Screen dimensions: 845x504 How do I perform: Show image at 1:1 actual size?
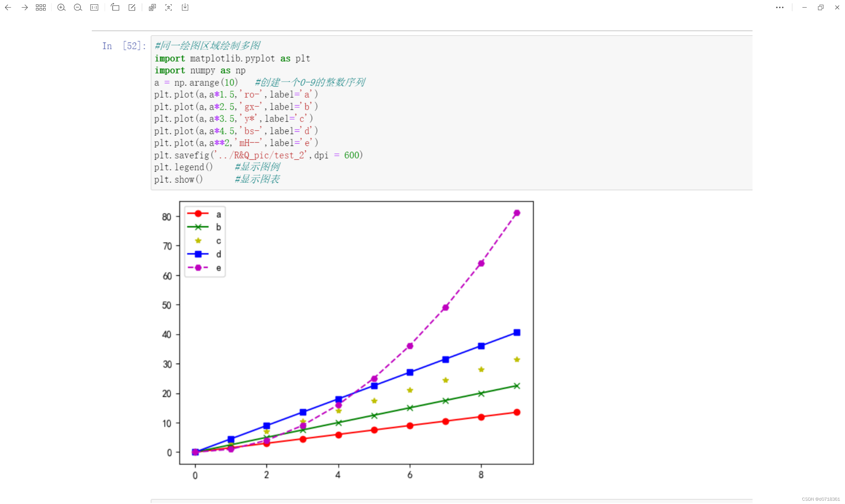(x=94, y=8)
